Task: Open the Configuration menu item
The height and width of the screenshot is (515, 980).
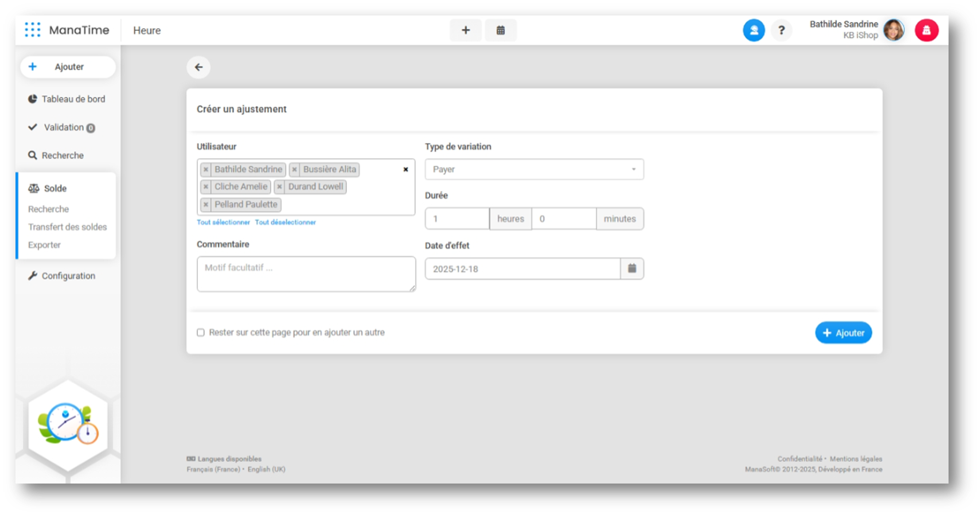Action: 68,276
